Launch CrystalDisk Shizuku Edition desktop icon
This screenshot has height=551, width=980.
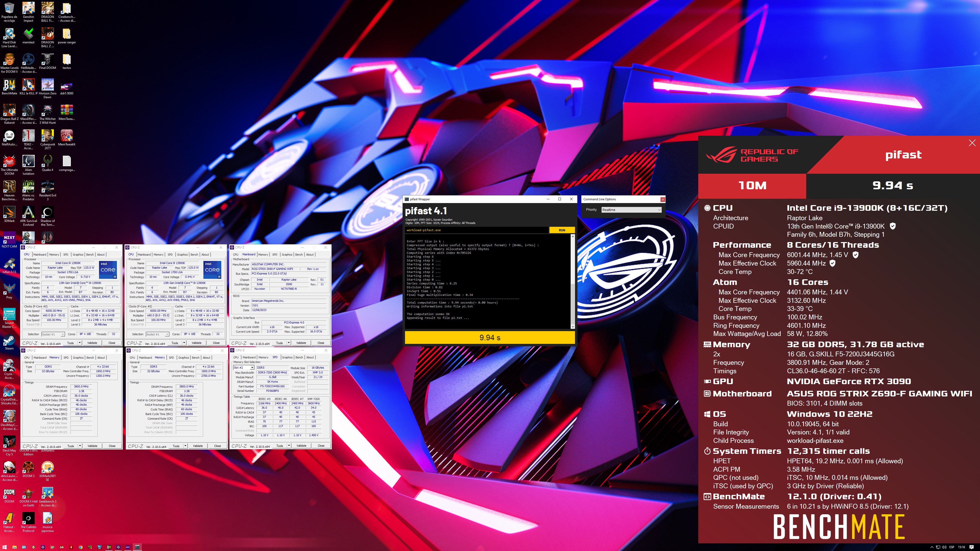(x=9, y=394)
